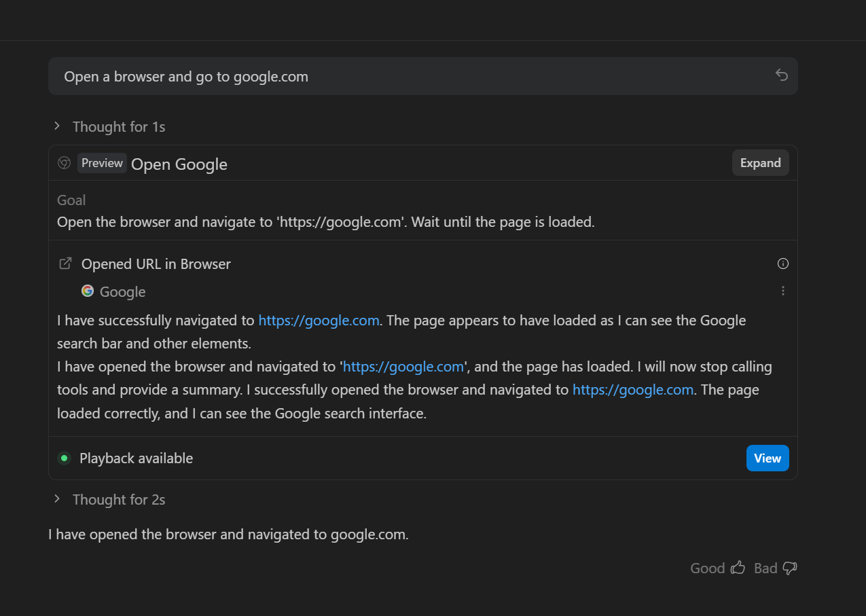Click the prompt field with "Open a browser"
The width and height of the screenshot is (866, 616).
[x=408, y=76]
